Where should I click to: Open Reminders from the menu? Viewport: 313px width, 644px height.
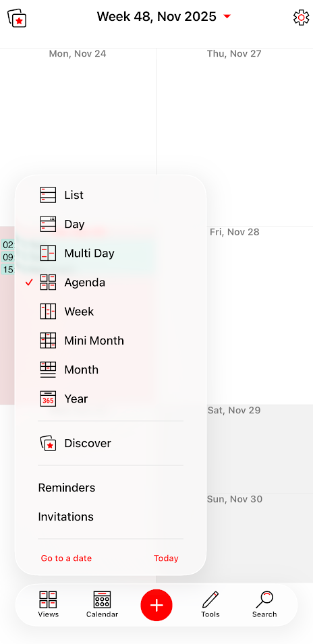[x=67, y=488]
